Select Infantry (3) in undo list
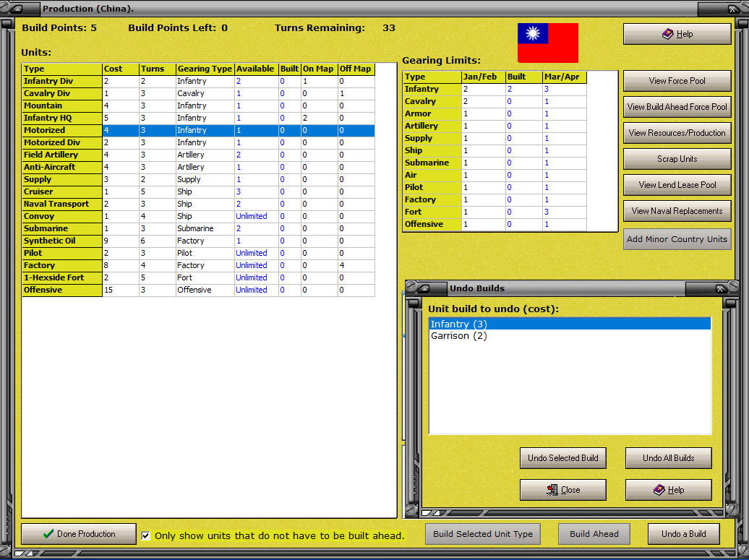Image resolution: width=749 pixels, height=560 pixels. pos(570,324)
